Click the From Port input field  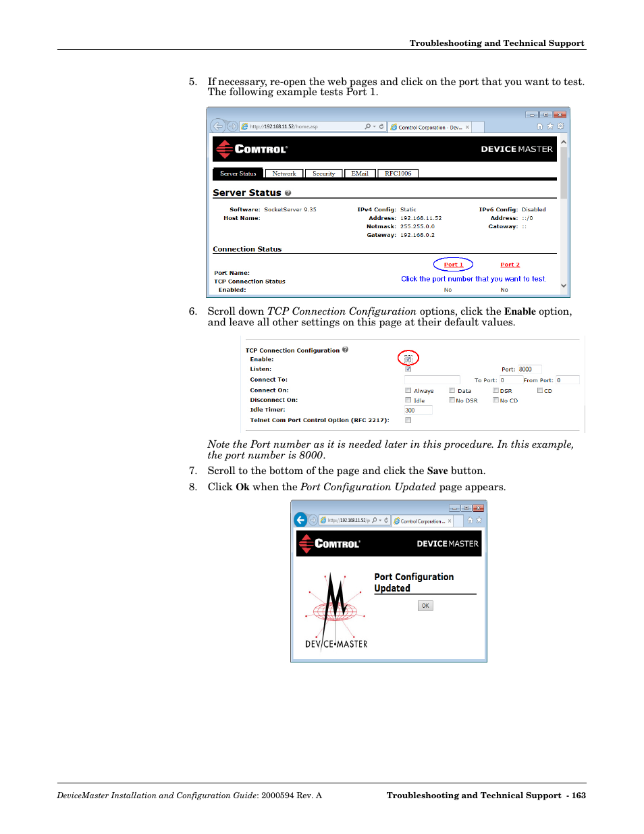click(568, 380)
